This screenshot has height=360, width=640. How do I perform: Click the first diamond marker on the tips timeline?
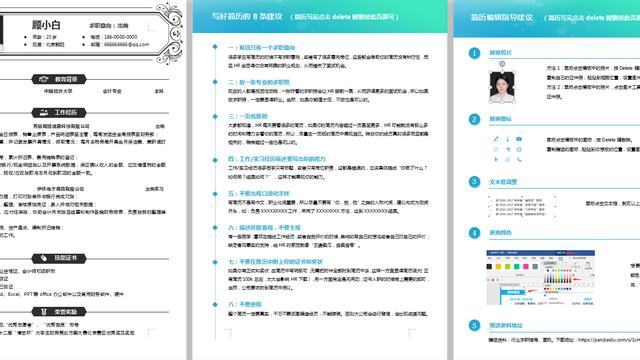pos(215,47)
